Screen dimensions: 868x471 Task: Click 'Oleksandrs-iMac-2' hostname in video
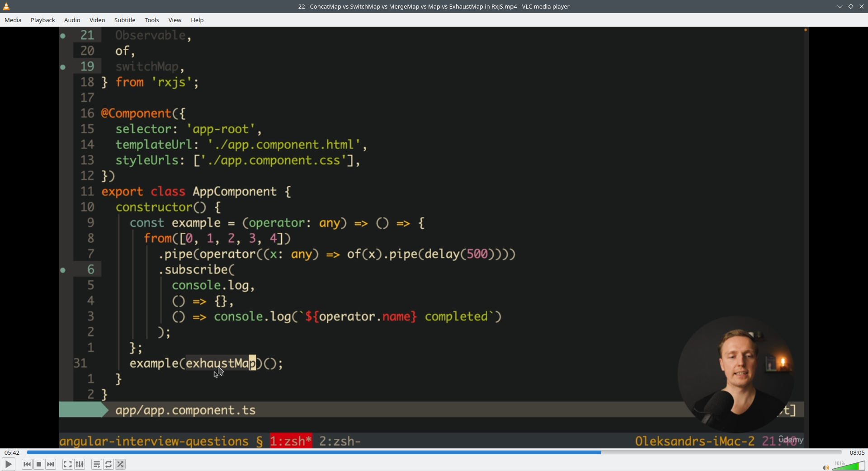pyautogui.click(x=695, y=441)
